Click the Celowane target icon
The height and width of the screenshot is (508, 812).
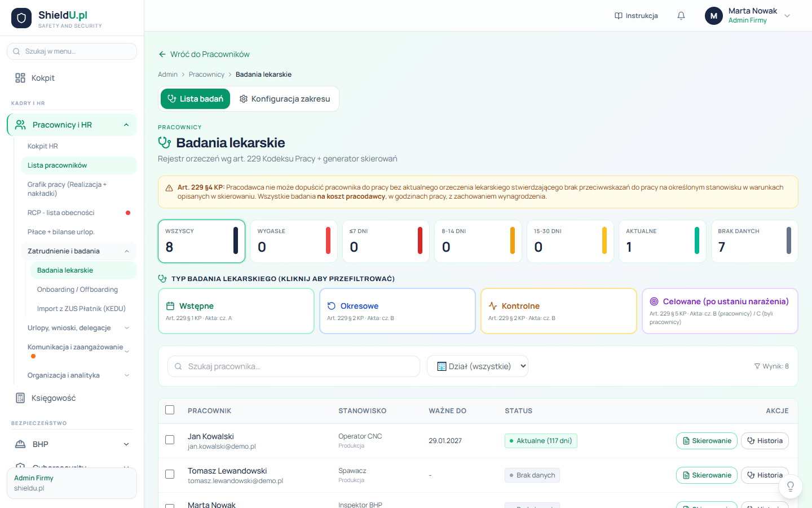654,301
